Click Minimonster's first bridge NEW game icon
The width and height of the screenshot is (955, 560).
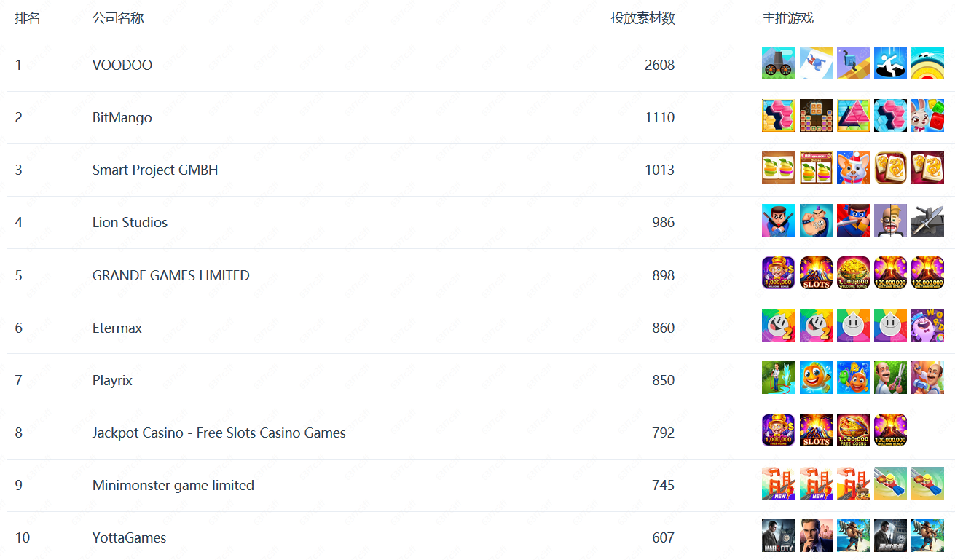(778, 484)
